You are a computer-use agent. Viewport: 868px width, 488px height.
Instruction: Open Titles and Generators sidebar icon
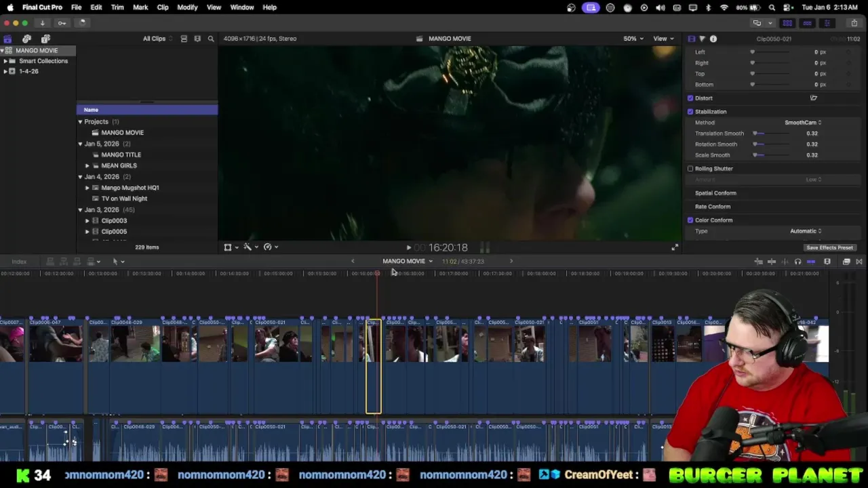click(45, 39)
